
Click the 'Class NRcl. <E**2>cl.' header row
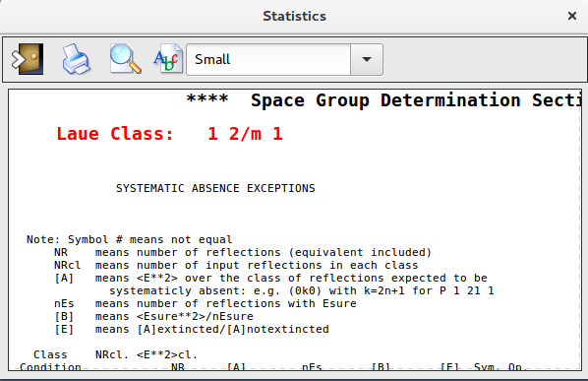115,354
